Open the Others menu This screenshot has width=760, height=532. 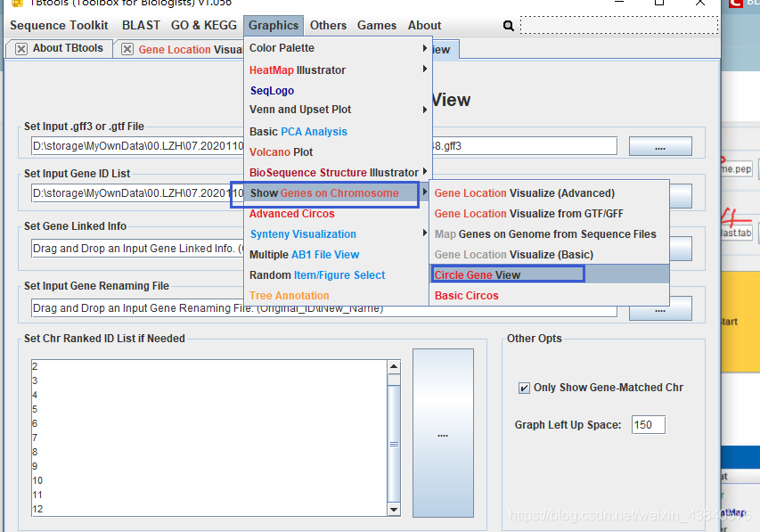click(x=328, y=25)
